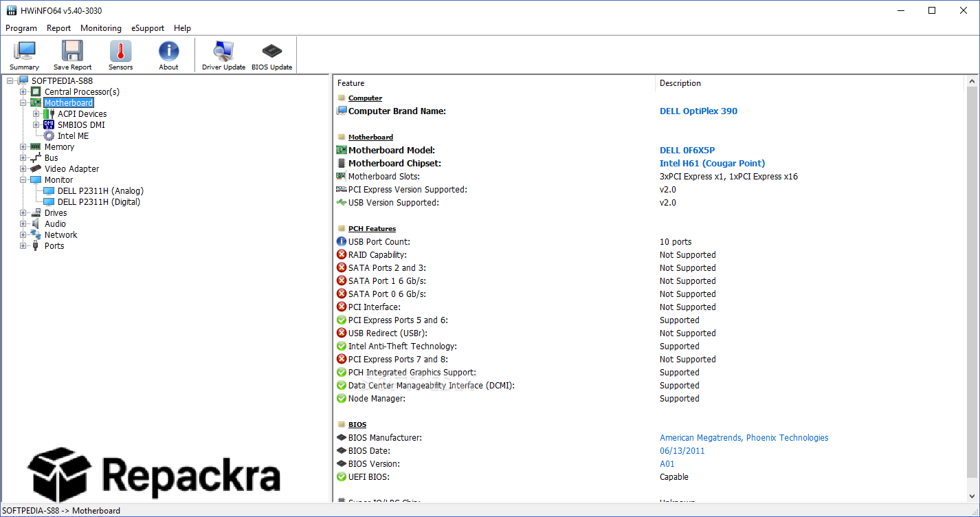Image resolution: width=980 pixels, height=517 pixels.
Task: Open the Monitoring menu
Action: pyautogui.click(x=101, y=28)
